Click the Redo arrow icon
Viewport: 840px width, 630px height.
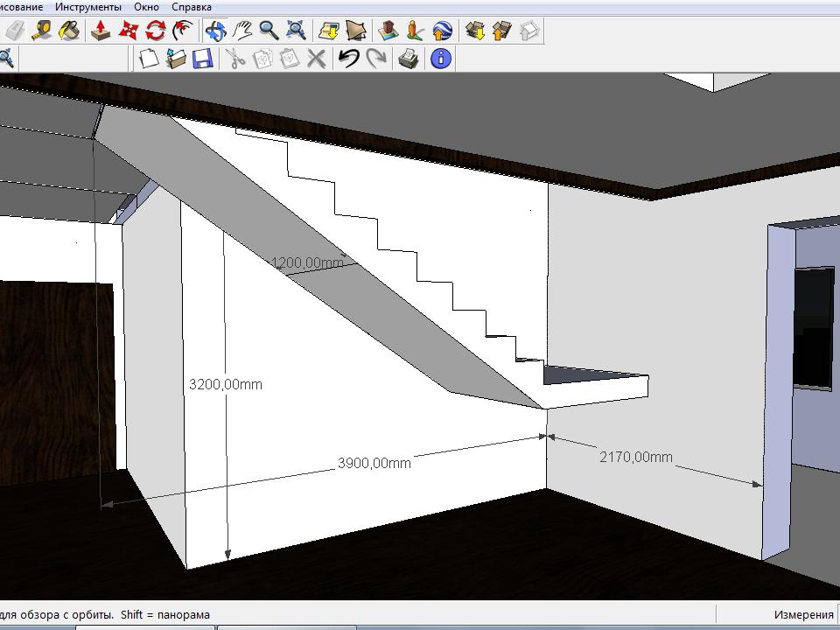(376, 59)
